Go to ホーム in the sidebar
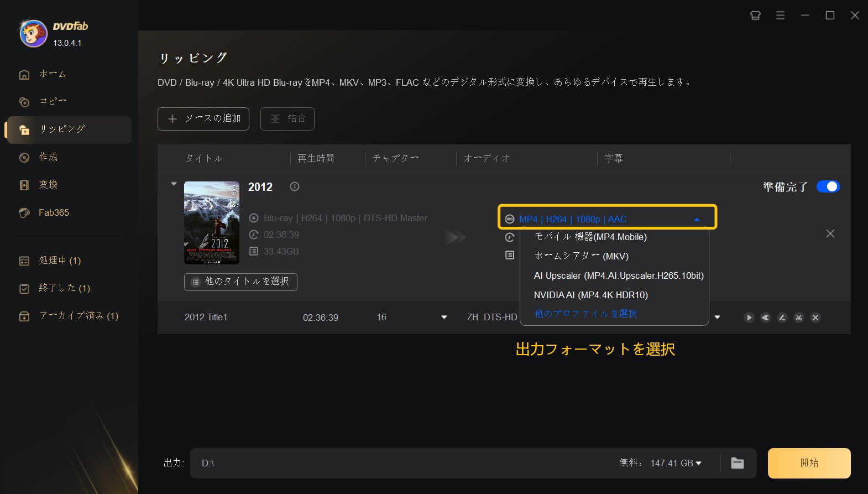The height and width of the screenshot is (494, 868). 53,74
